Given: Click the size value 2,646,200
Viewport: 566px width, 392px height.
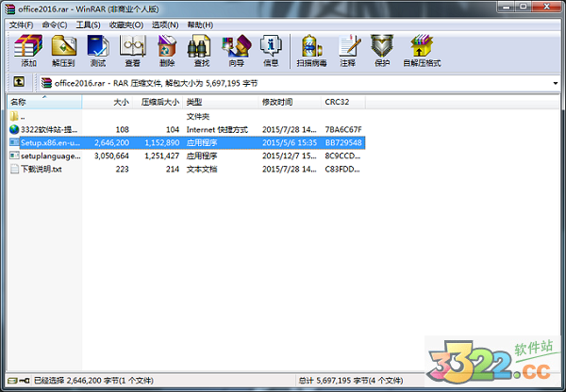Looking at the screenshot, I should pyautogui.click(x=111, y=143).
